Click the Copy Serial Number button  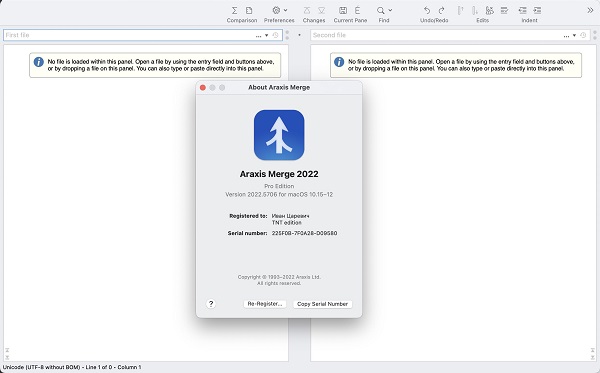[x=323, y=304]
